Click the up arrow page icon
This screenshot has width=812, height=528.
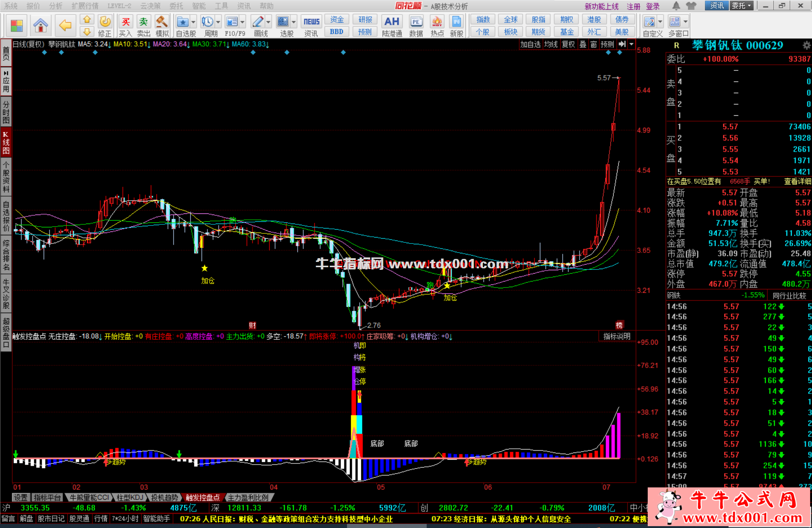pyautogui.click(x=87, y=20)
